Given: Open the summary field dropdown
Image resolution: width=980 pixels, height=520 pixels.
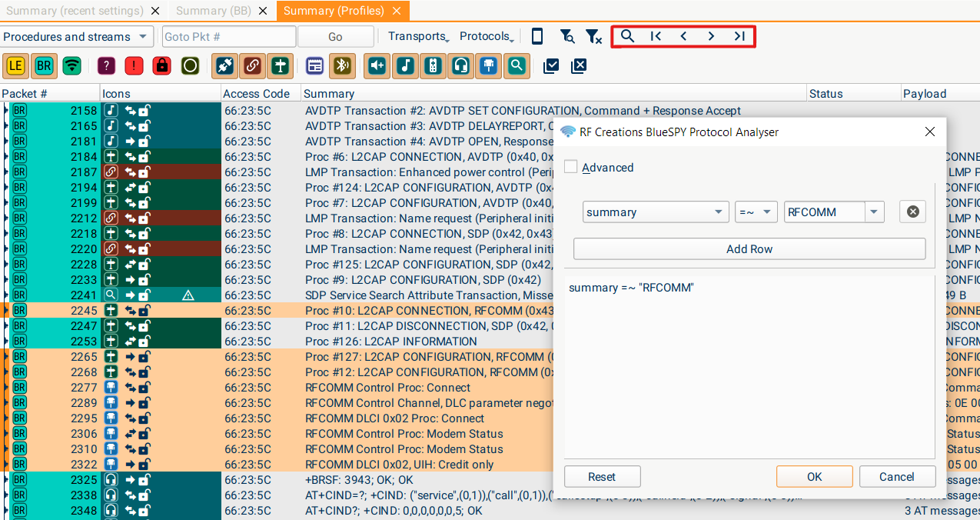Looking at the screenshot, I should (x=655, y=212).
